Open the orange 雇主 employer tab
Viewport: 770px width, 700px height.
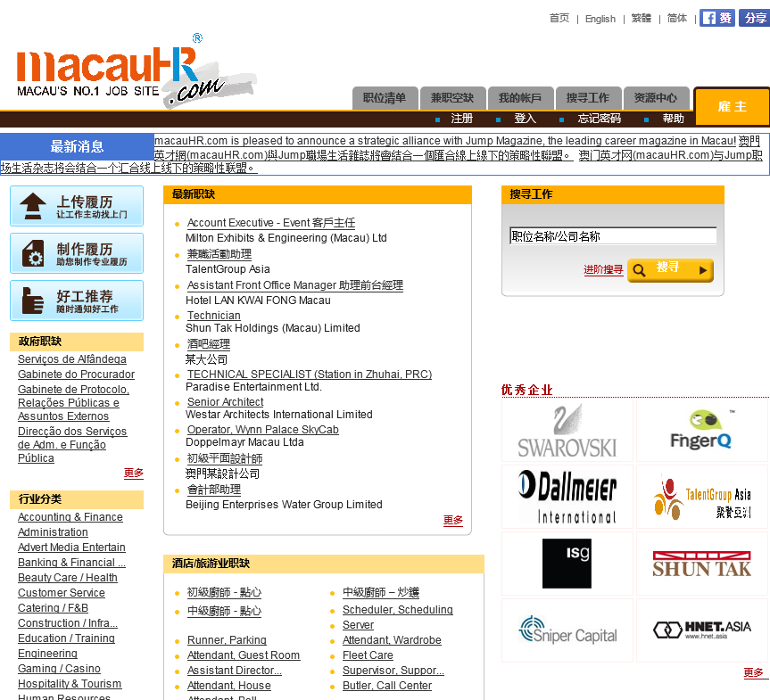(732, 106)
